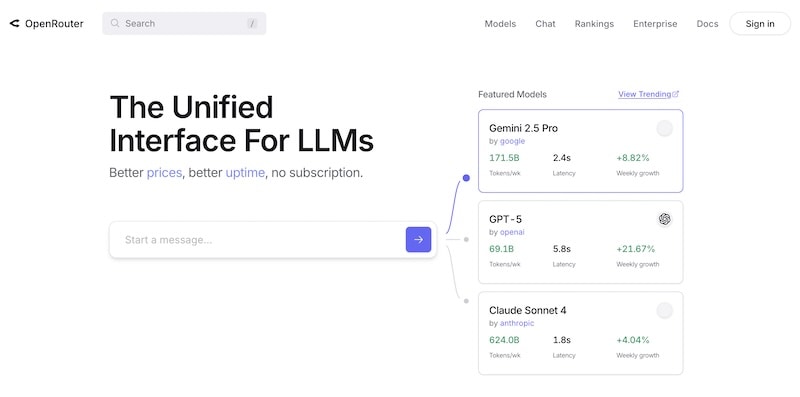The height and width of the screenshot is (397, 800).
Task: Open the Rankings menu item
Action: point(594,23)
